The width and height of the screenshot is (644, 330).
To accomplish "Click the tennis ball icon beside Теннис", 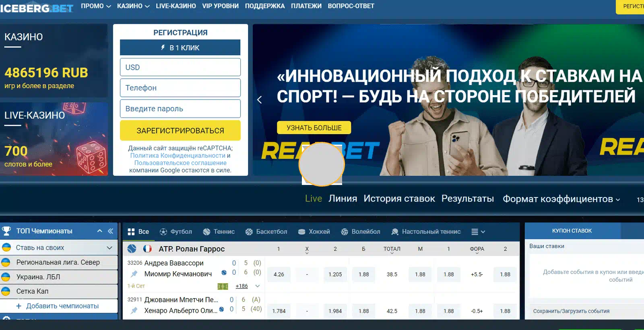I will pyautogui.click(x=206, y=232).
